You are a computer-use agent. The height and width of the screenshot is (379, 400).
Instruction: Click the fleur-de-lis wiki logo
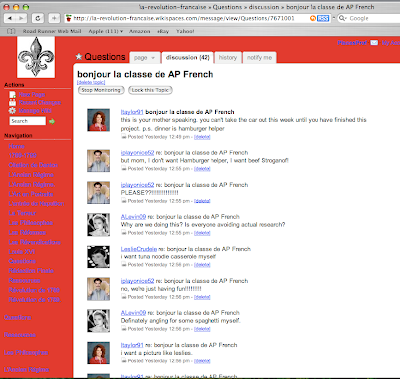point(36,57)
